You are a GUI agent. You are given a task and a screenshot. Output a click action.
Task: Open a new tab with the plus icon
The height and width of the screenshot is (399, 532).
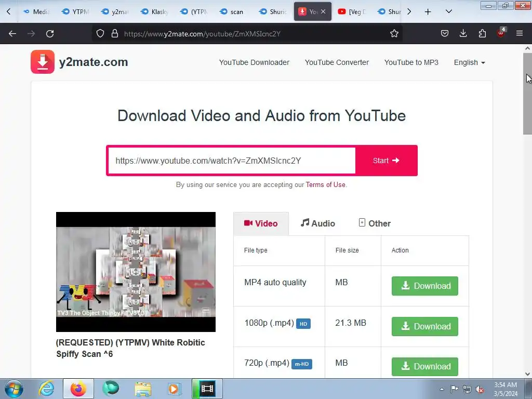click(428, 12)
